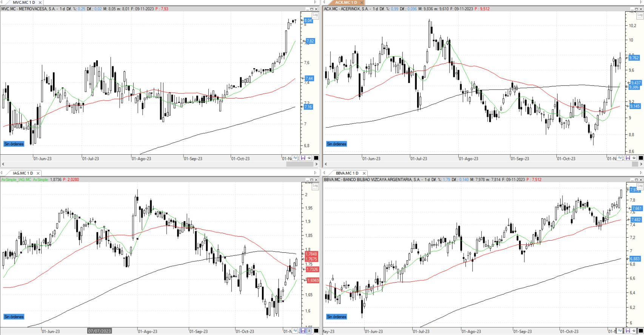Click the pinned pin icon on the IAG chart
Viewport: 644px width, 335px height.
pos(309,331)
